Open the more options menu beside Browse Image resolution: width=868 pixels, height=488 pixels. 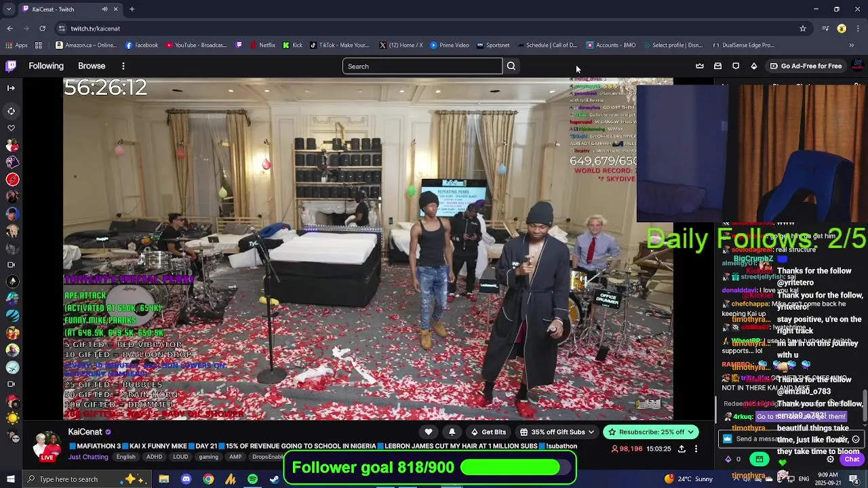pos(123,66)
